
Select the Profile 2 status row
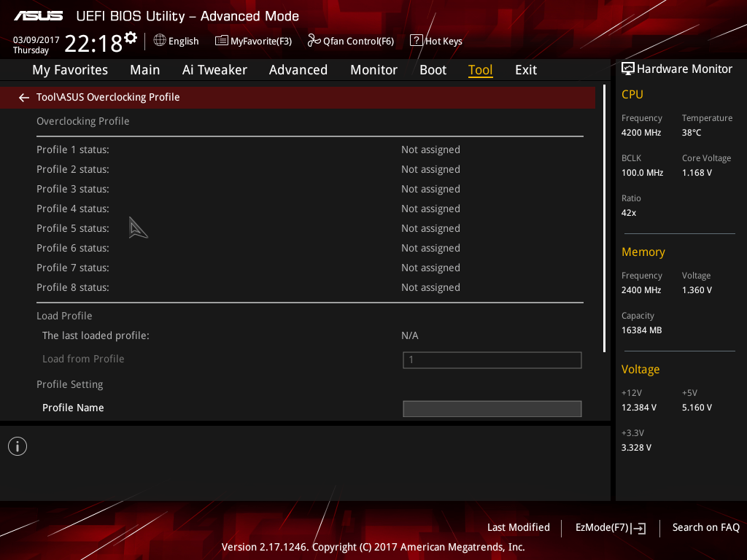(x=309, y=169)
